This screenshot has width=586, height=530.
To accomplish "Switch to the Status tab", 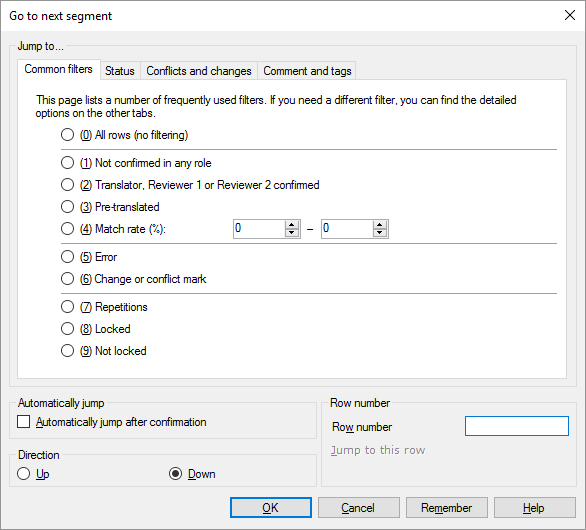I will pos(120,71).
